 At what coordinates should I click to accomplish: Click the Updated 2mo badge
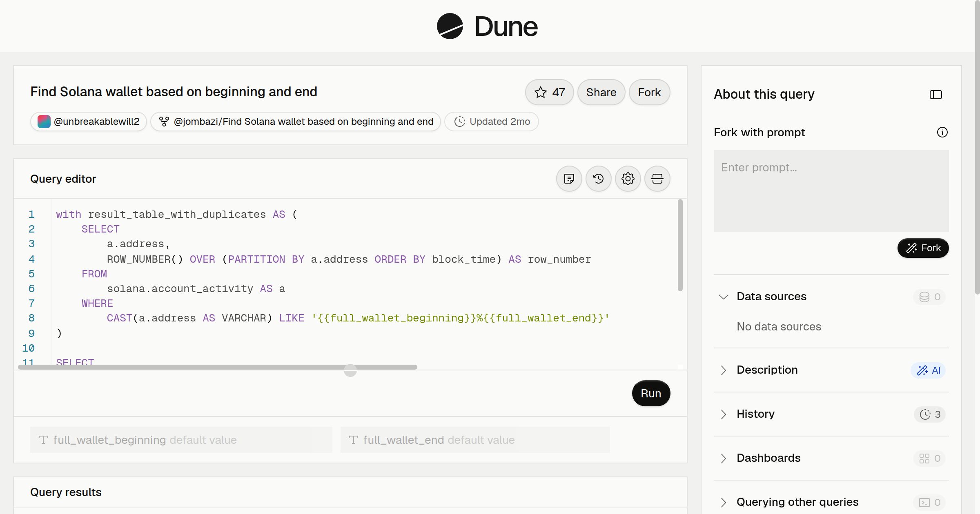tap(492, 122)
